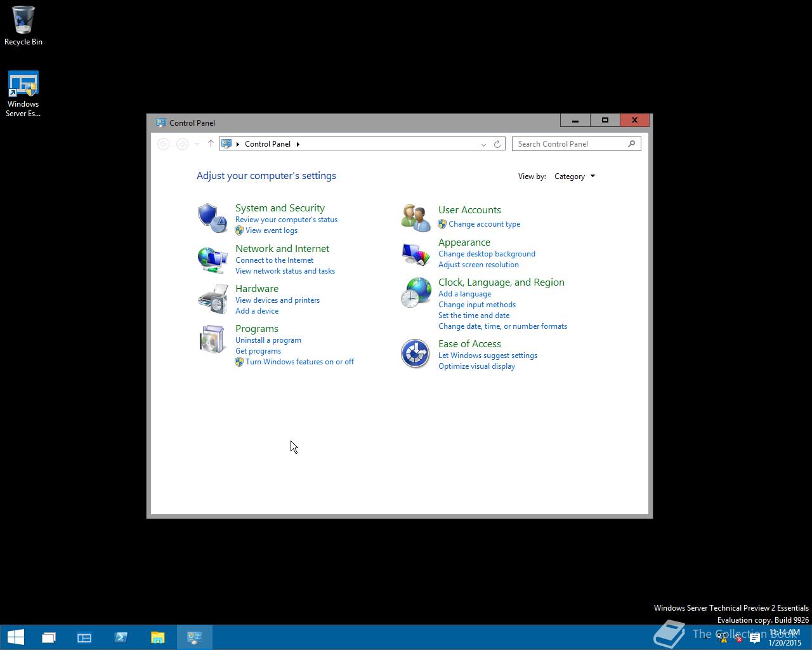Open the recent locations dropdown arrow
The width and height of the screenshot is (812, 650).
[197, 144]
